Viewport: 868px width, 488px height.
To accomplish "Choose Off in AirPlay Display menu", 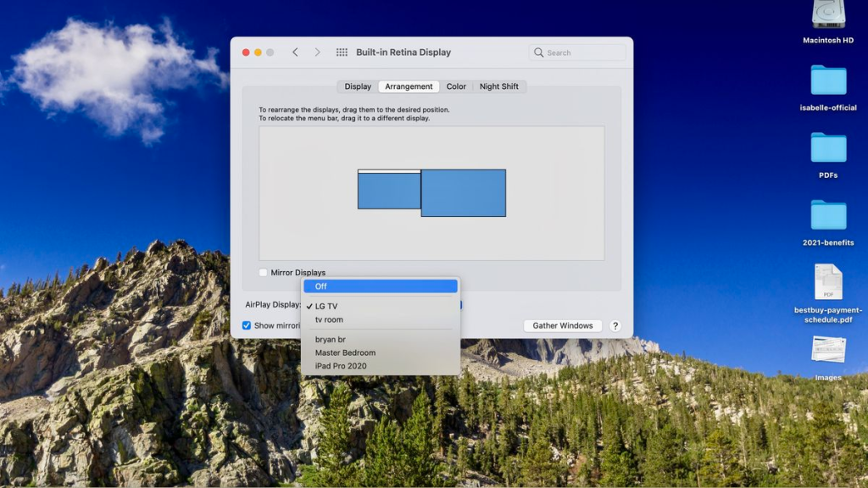I will click(x=381, y=286).
